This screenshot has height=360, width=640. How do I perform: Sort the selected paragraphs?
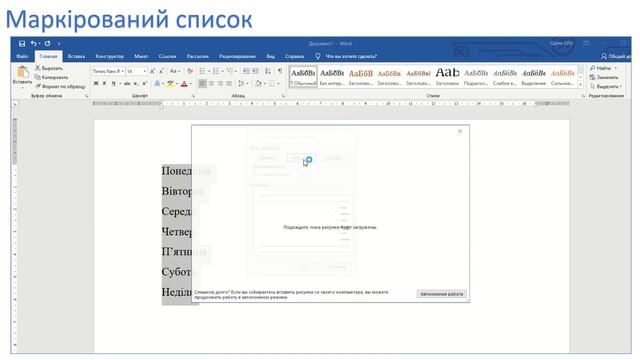[x=268, y=71]
